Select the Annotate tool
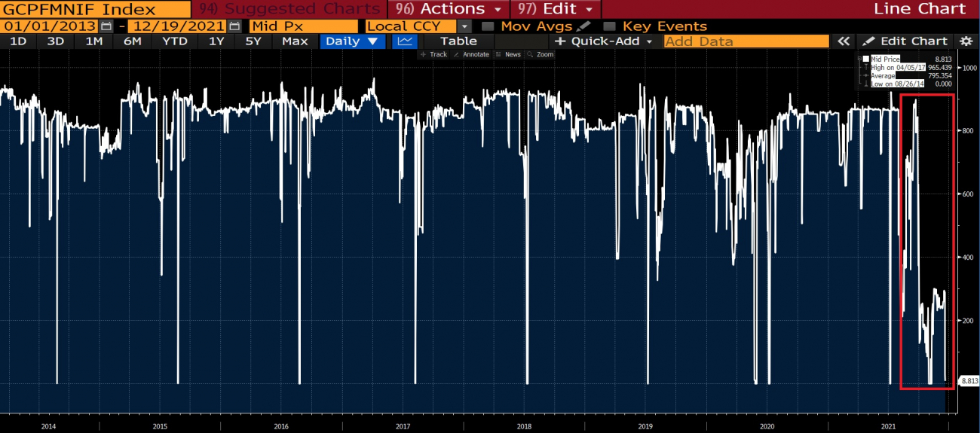 click(x=471, y=54)
